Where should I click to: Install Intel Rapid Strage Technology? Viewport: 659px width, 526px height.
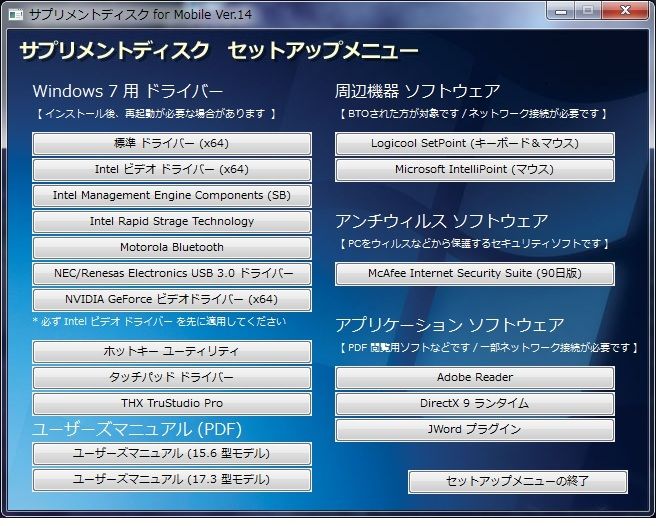point(172,222)
